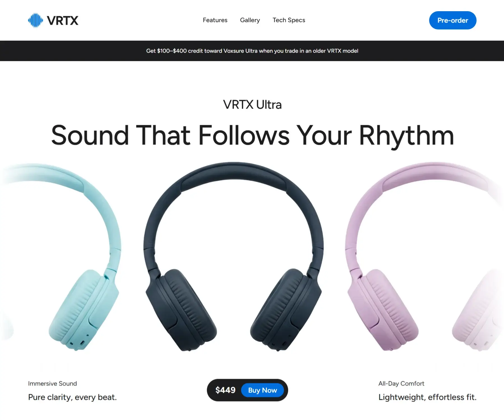This screenshot has width=504, height=420.
Task: Click the Immersive Sound label
Action: [x=52, y=384]
